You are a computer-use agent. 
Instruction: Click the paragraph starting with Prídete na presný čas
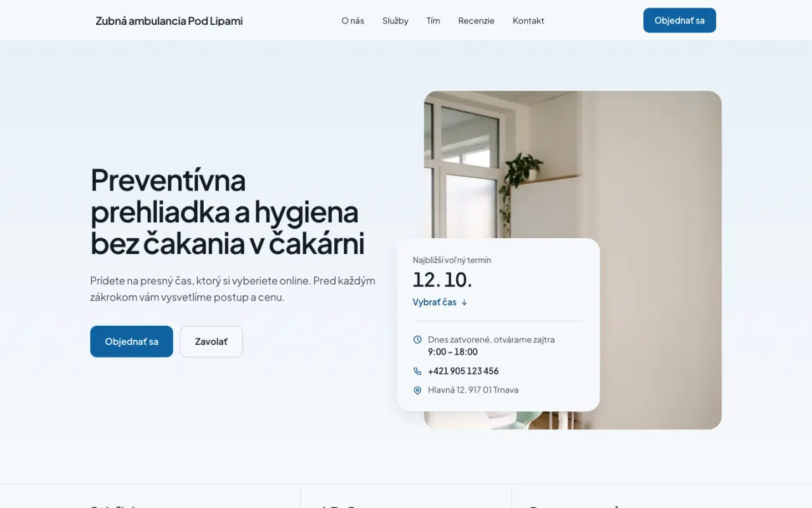coord(233,289)
